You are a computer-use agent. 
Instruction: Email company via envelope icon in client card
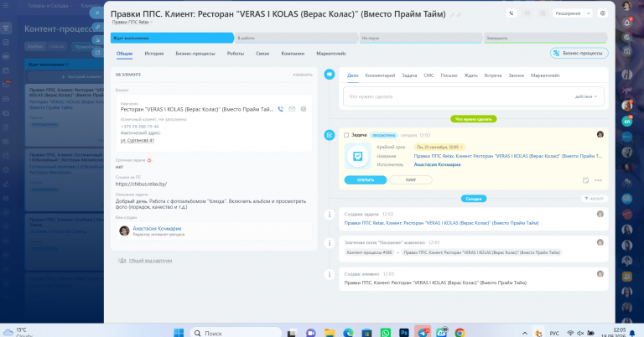[x=292, y=109]
